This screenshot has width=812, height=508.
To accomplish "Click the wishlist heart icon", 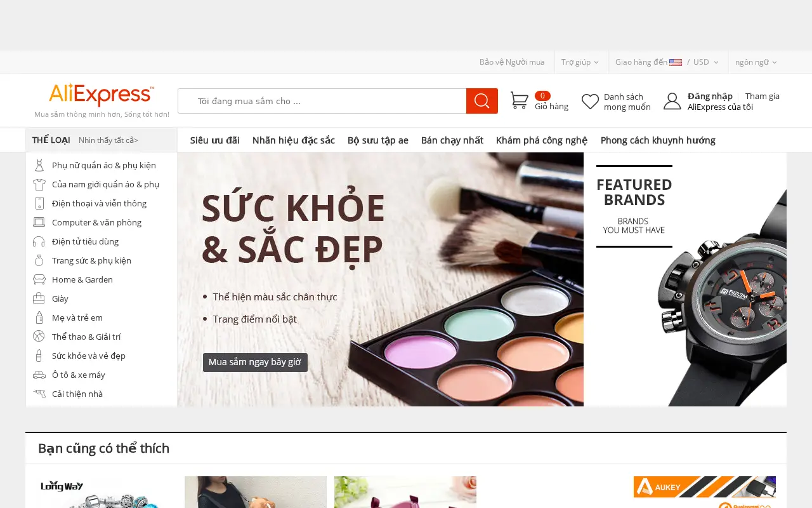I will coord(590,102).
